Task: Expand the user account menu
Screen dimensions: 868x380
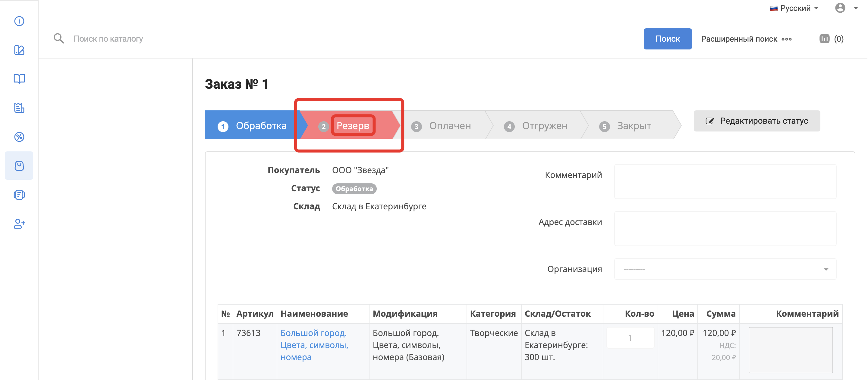Action: [x=846, y=8]
